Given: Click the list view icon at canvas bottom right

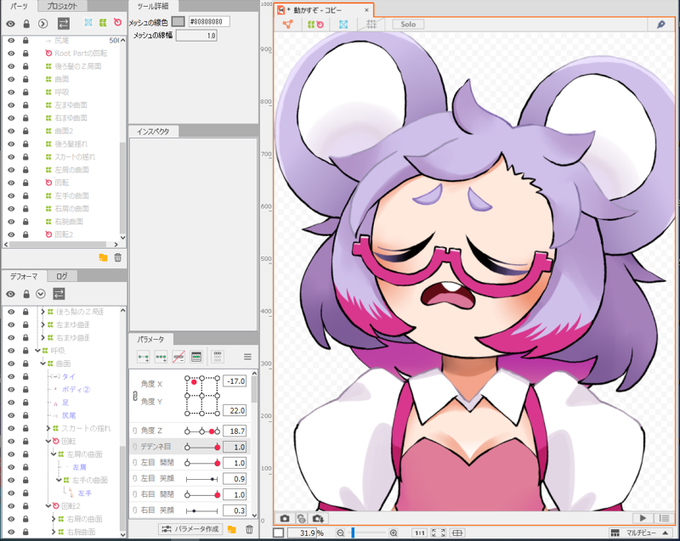Looking at the screenshot, I should [664, 518].
